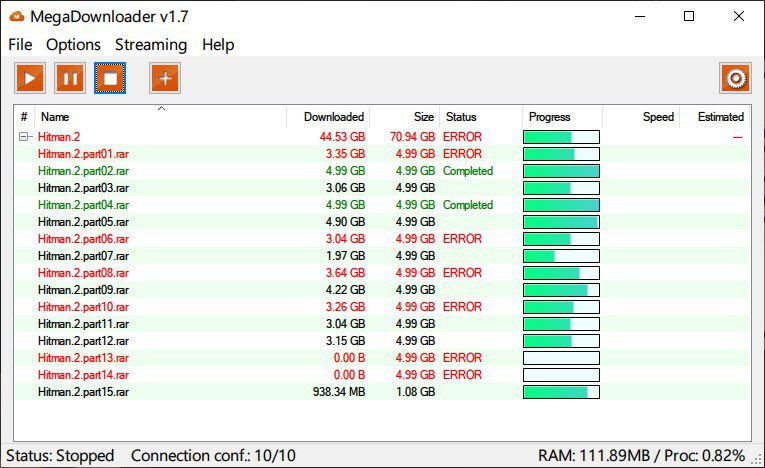Open settings using the gear icon
765x468 pixels.
(735, 78)
